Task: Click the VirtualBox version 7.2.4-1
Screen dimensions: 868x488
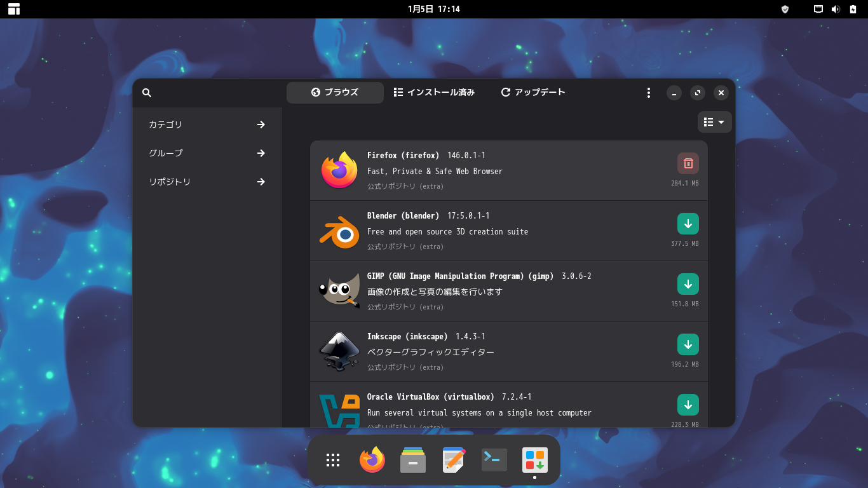Action: point(517,397)
